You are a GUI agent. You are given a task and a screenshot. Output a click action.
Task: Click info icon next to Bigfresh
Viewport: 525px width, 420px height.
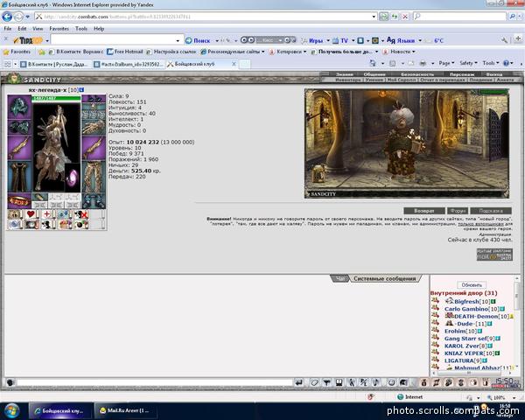(493, 301)
